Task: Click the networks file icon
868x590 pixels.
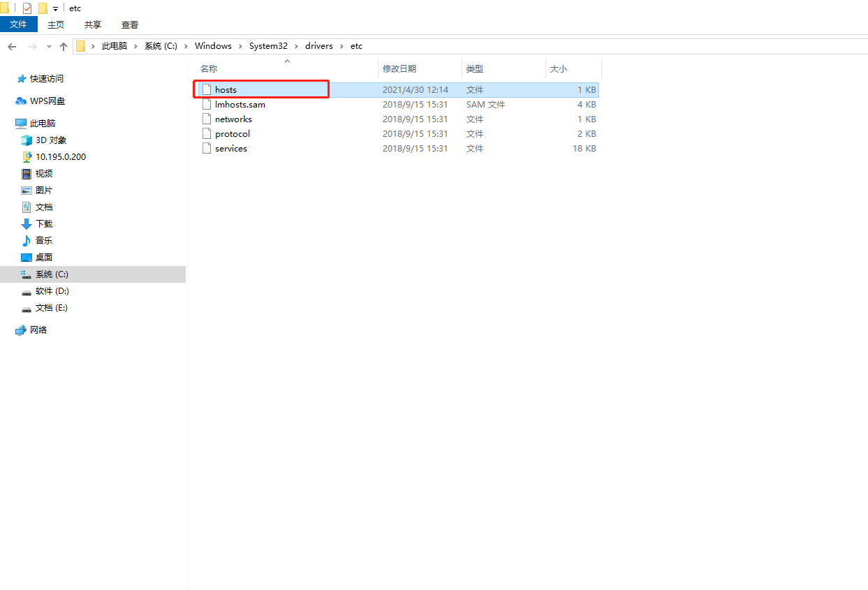Action: [x=206, y=119]
